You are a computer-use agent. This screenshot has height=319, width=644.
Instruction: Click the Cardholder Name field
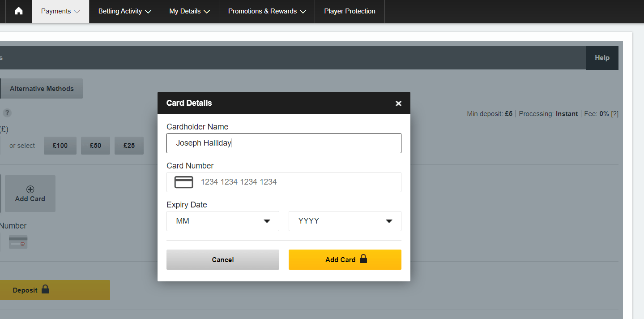(x=284, y=143)
